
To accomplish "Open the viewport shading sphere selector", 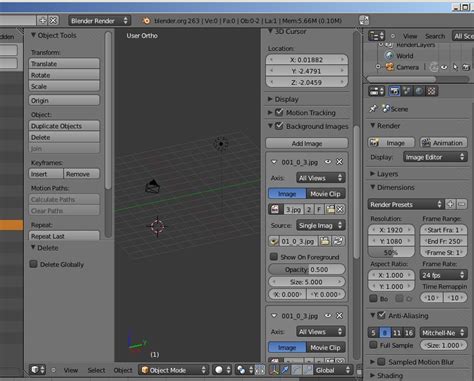I will [222, 370].
